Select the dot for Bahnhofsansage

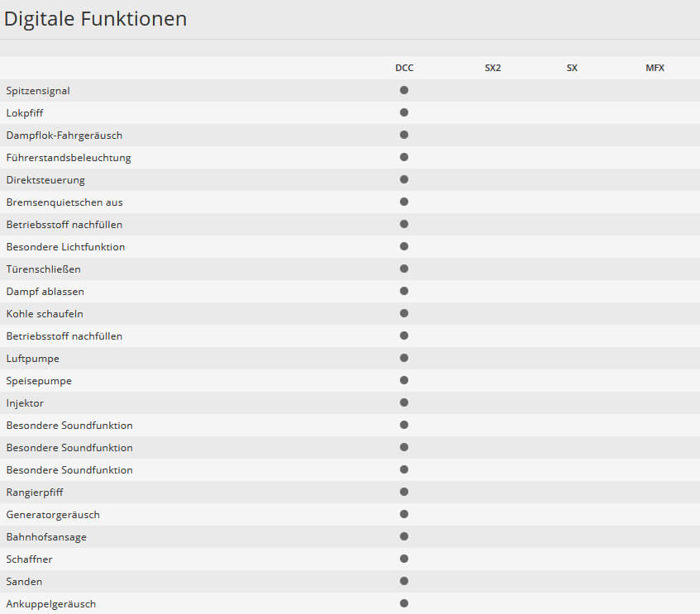pyautogui.click(x=404, y=536)
